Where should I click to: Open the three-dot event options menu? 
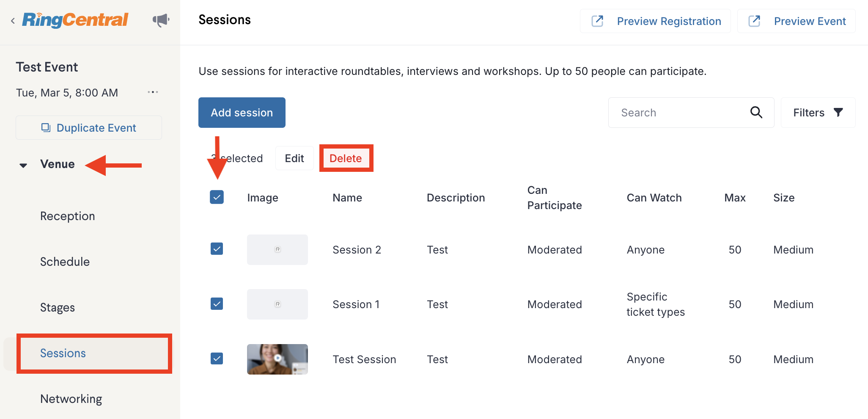(153, 92)
